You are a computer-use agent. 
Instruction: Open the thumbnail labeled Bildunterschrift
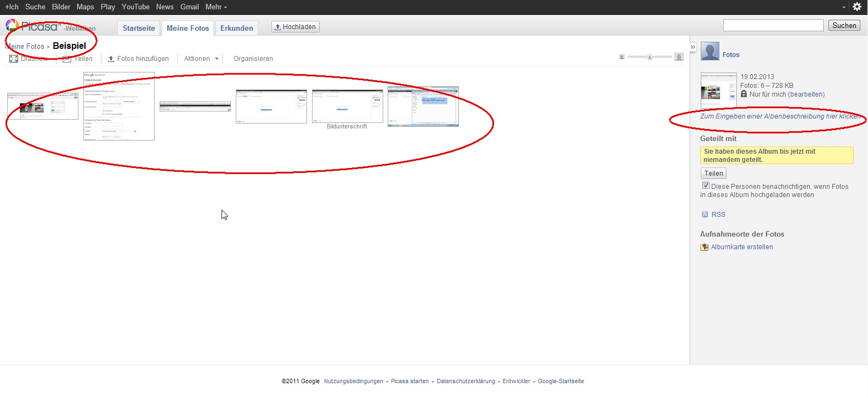[x=347, y=106]
